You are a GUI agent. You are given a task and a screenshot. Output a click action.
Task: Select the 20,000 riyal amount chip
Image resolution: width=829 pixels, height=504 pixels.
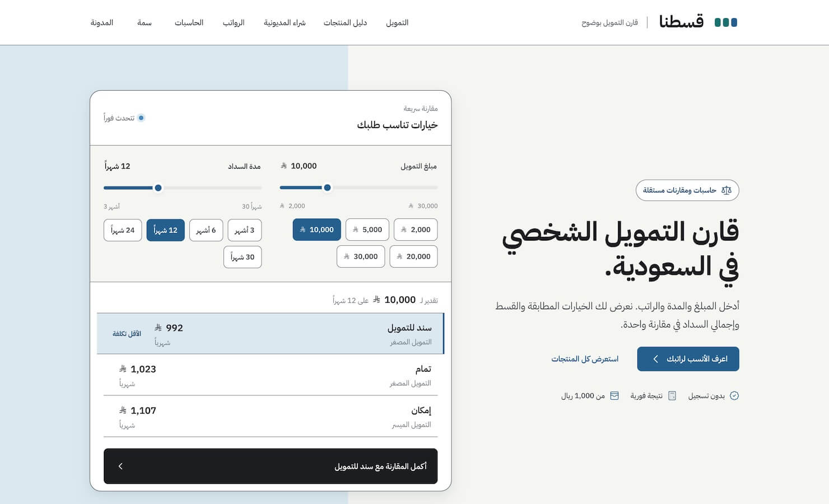point(413,256)
